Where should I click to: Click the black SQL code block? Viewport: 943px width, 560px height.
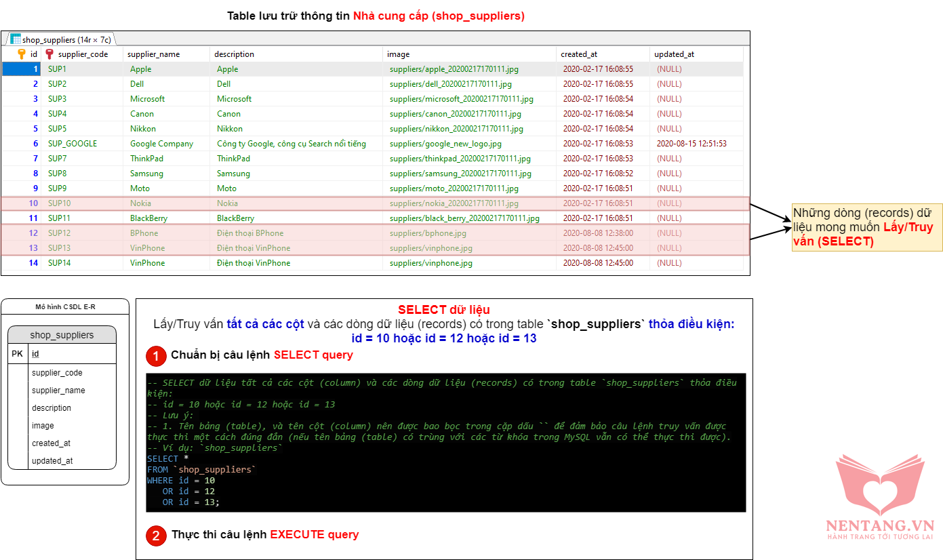tap(445, 442)
